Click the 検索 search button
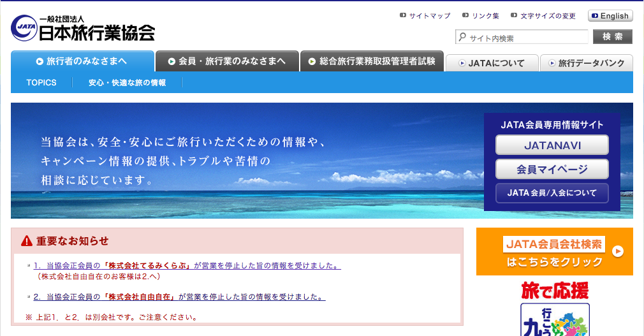 612,36
